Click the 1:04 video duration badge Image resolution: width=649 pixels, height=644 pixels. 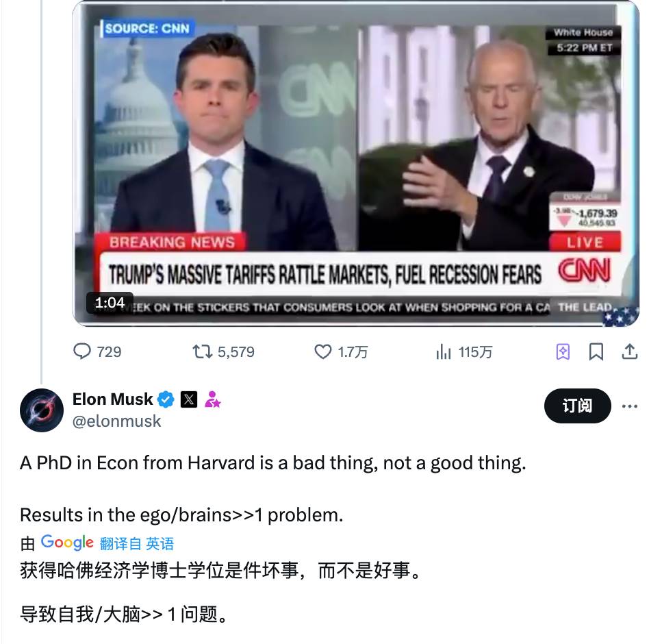click(x=110, y=303)
